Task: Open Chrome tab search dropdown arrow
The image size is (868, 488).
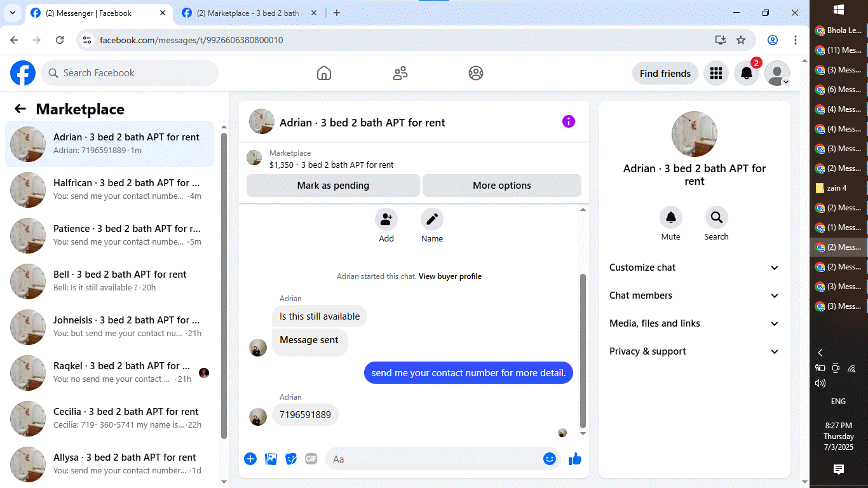Action: [x=13, y=13]
